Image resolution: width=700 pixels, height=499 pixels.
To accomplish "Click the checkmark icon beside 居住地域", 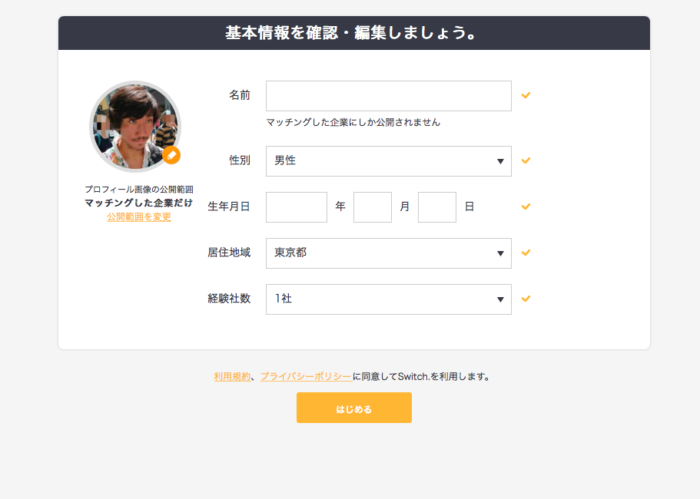I will pos(526,252).
